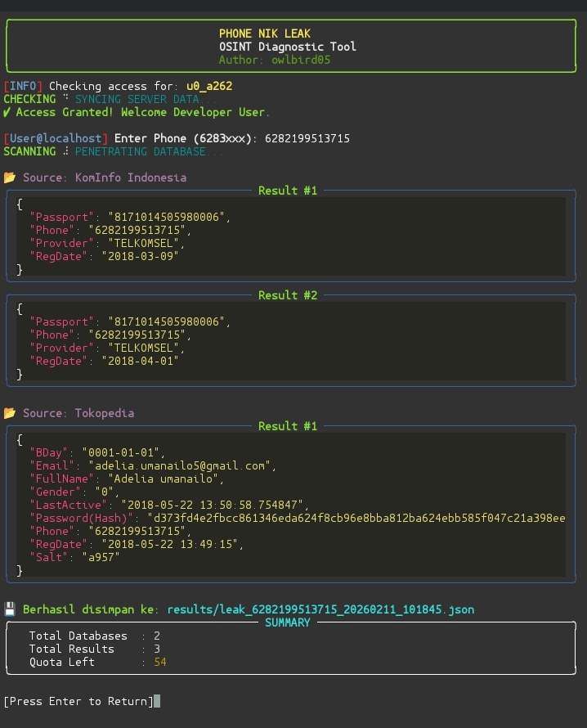Click the "Salt" key in Tokopedia result
587x728 pixels.
[x=46, y=557]
